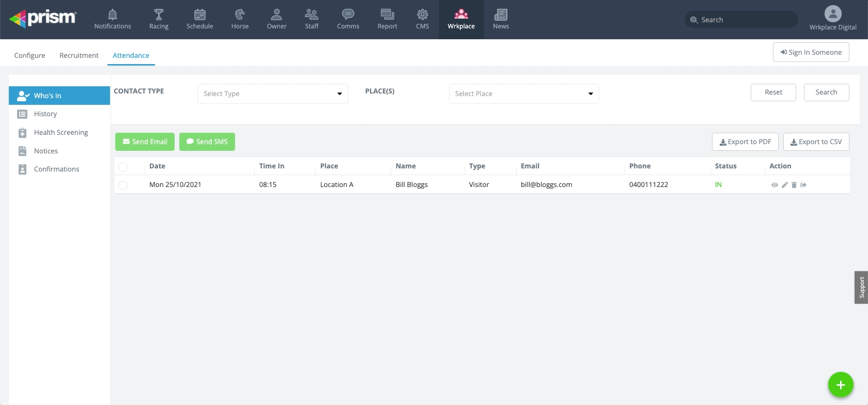This screenshot has height=405, width=868.
Task: Click the top Search input field
Action: (744, 20)
